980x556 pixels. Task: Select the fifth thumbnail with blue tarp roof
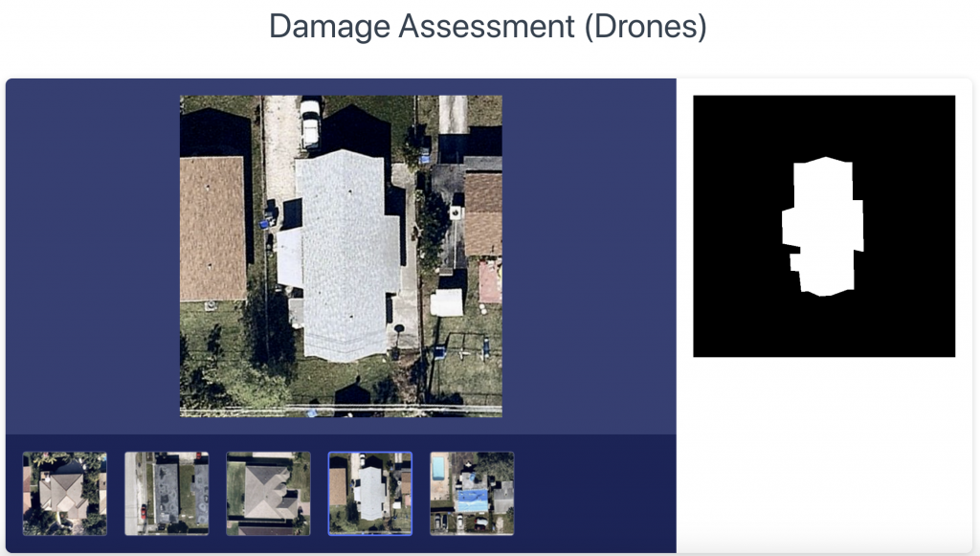pos(473,494)
